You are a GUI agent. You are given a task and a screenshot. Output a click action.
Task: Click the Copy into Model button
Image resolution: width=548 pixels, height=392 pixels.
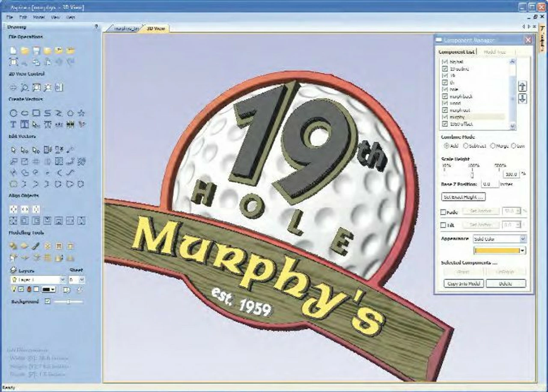463,284
